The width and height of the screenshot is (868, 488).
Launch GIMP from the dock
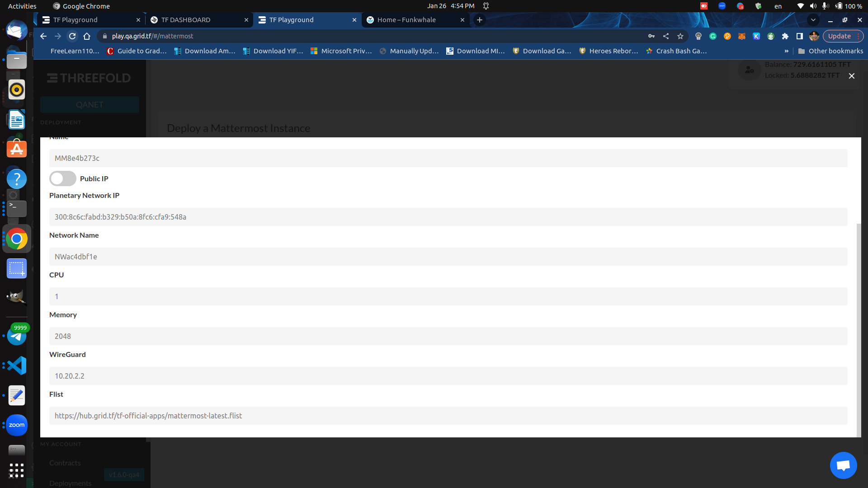(x=16, y=297)
